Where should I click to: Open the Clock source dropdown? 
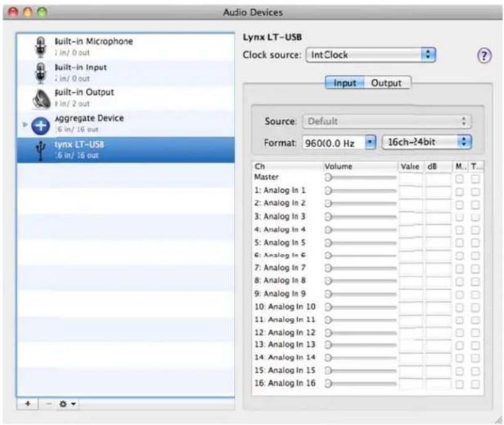tap(371, 55)
